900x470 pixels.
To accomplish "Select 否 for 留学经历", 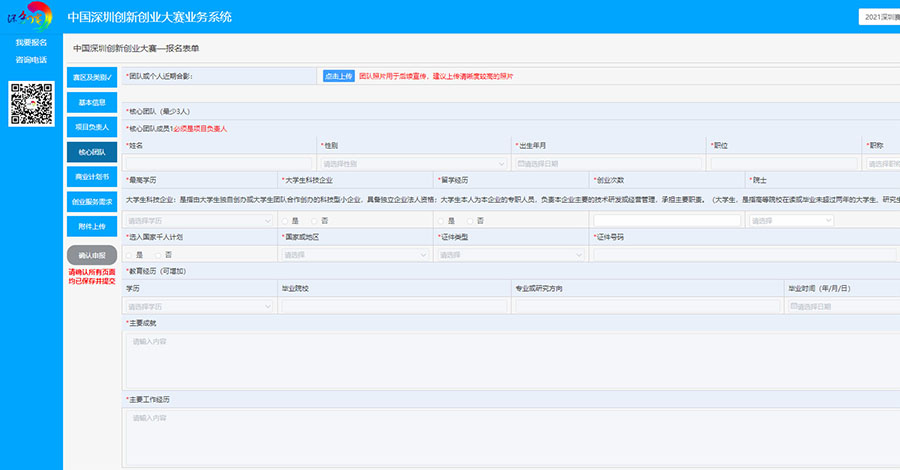I will 470,221.
